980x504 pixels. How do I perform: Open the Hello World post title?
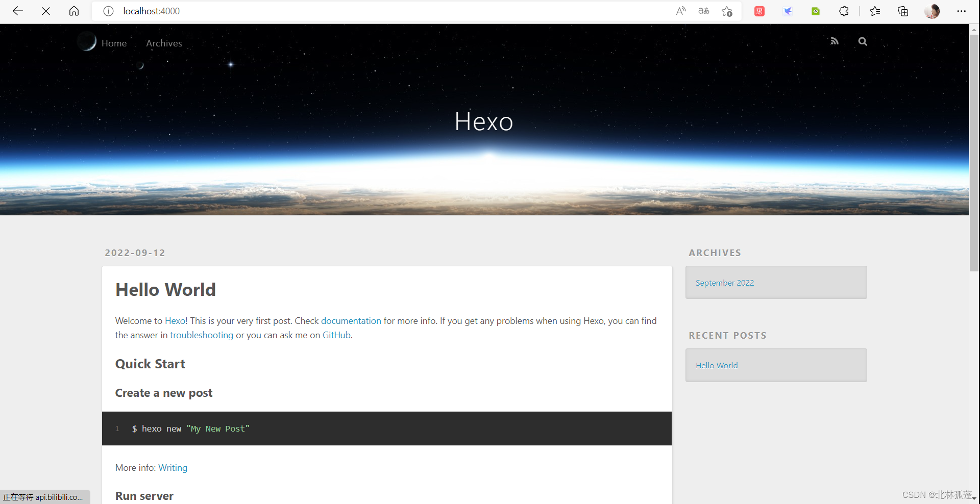[x=165, y=290]
